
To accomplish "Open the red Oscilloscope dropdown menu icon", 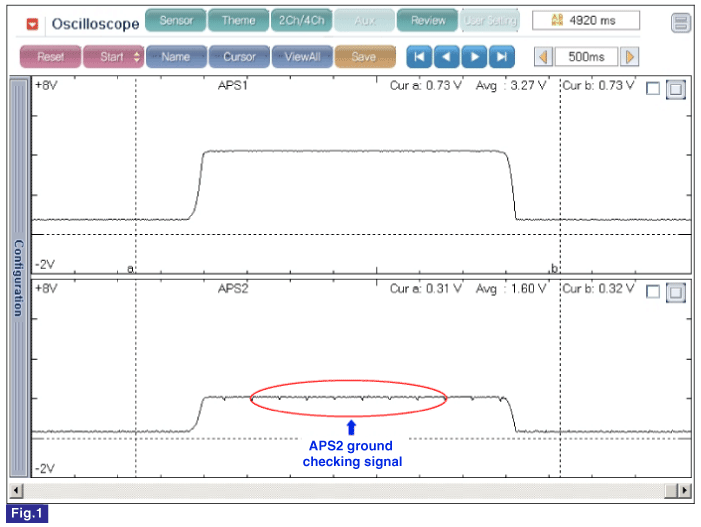I will point(33,24).
